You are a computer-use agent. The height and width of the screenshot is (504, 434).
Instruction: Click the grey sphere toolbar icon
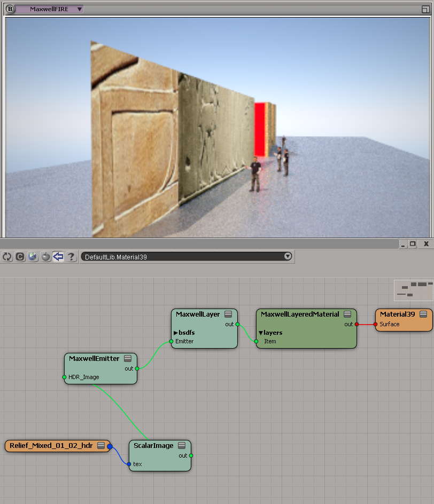[x=45, y=257]
